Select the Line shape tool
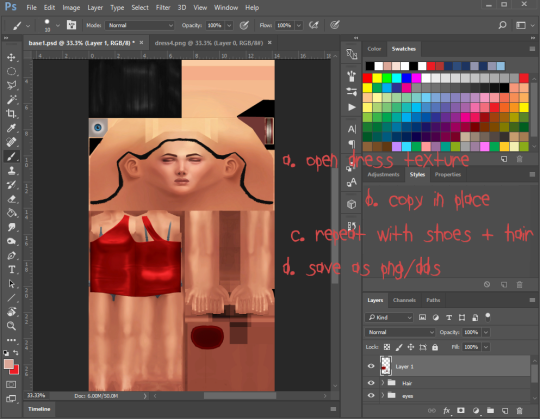Viewport: 540px width, 419px height. coord(11,298)
